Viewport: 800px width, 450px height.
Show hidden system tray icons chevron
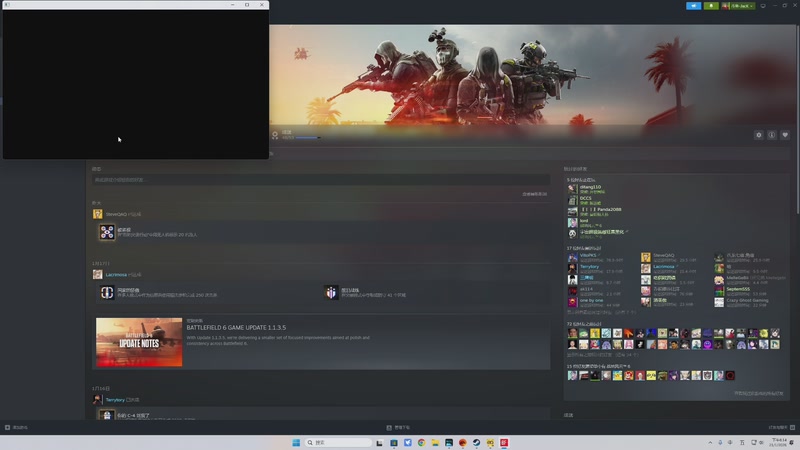[x=710, y=442]
